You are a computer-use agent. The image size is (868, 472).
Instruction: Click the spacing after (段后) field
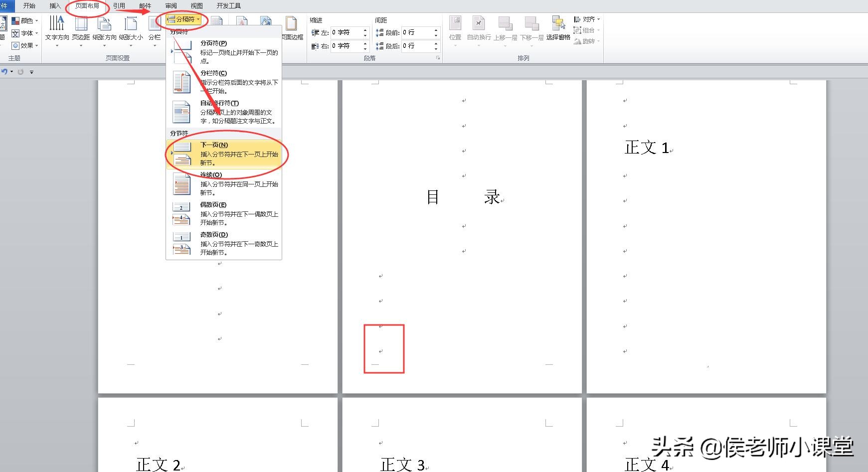pyautogui.click(x=417, y=46)
